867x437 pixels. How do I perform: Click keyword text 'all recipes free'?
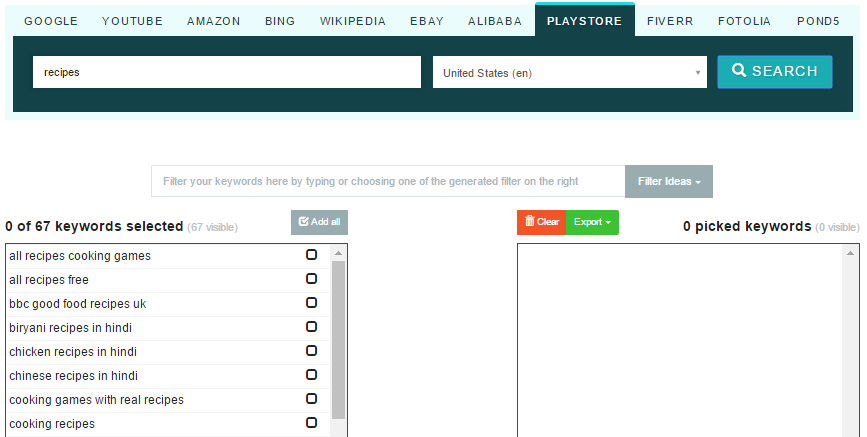pos(49,280)
